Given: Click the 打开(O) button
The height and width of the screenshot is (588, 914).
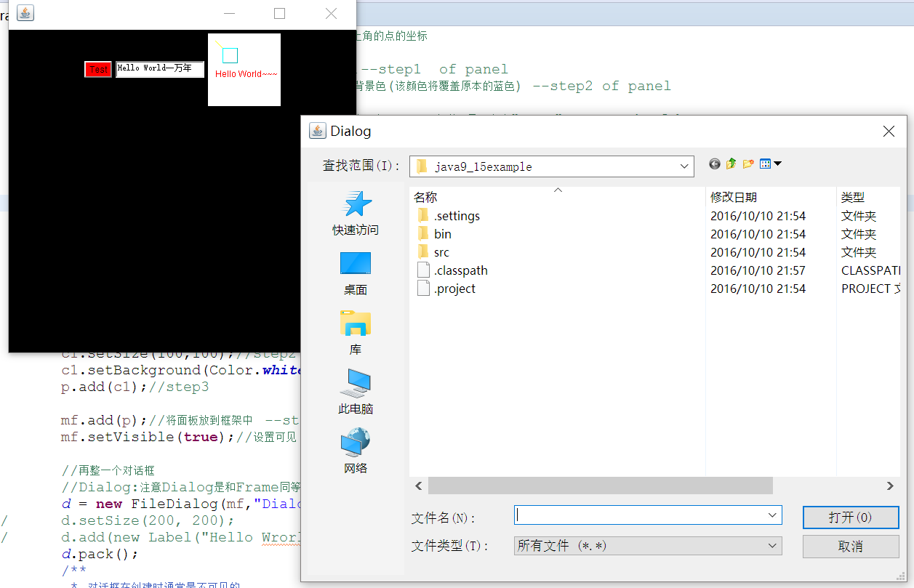Looking at the screenshot, I should point(851,517).
